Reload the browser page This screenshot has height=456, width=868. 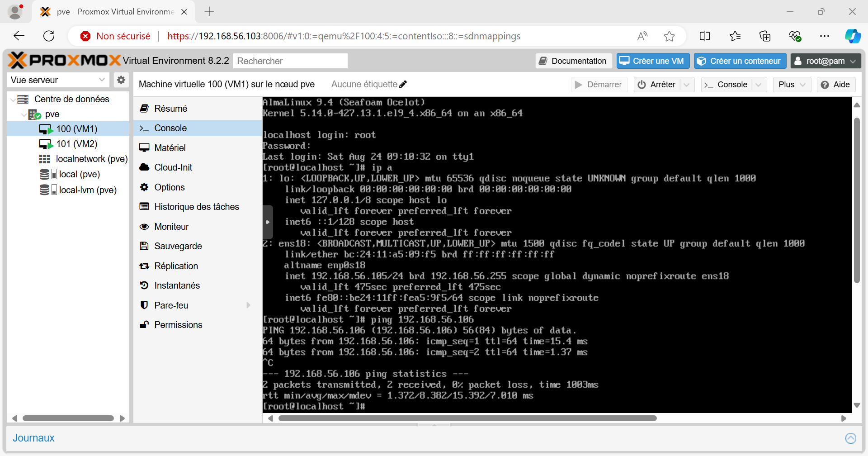pyautogui.click(x=49, y=36)
